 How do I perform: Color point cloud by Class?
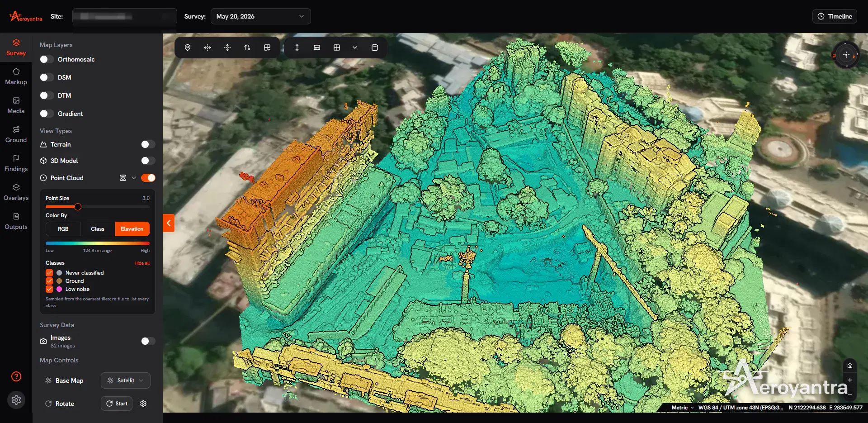(x=98, y=229)
